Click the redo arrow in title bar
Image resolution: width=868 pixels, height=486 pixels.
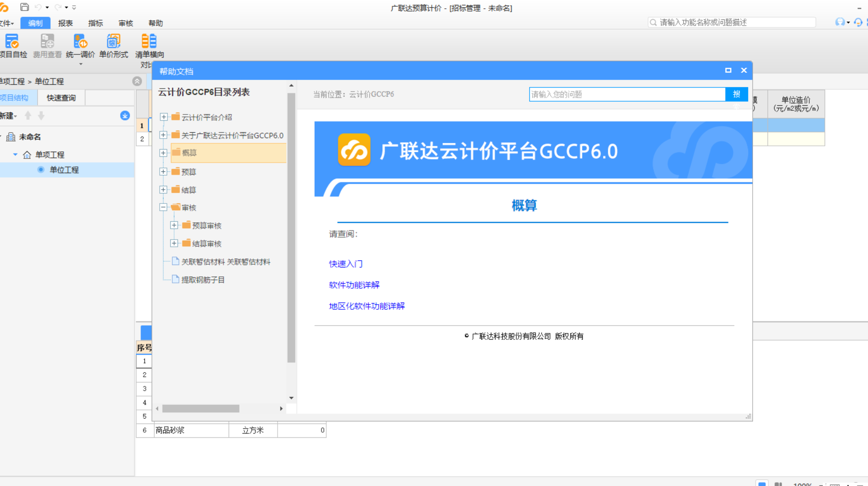58,7
